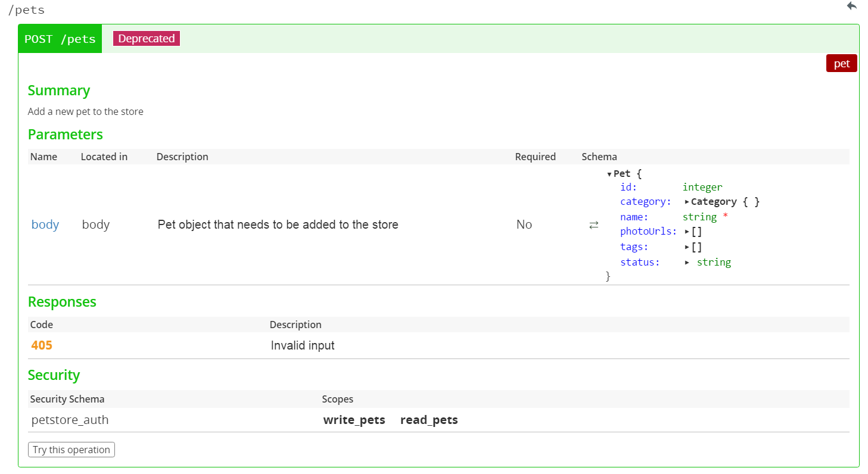Click the Try this operation button
Image resolution: width=868 pixels, height=474 pixels.
point(71,450)
